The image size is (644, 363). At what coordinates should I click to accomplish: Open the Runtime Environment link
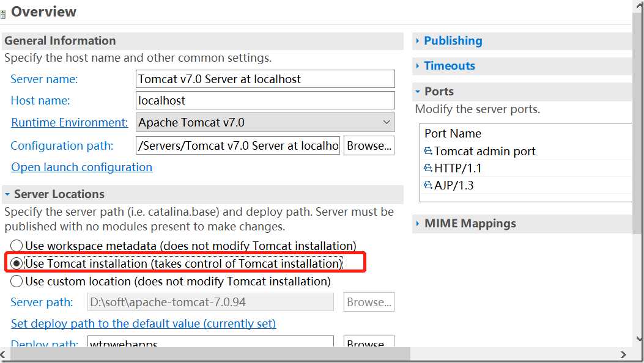click(69, 122)
